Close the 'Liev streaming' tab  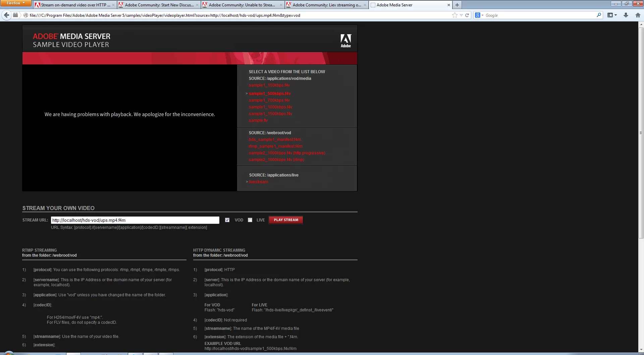[x=365, y=5]
